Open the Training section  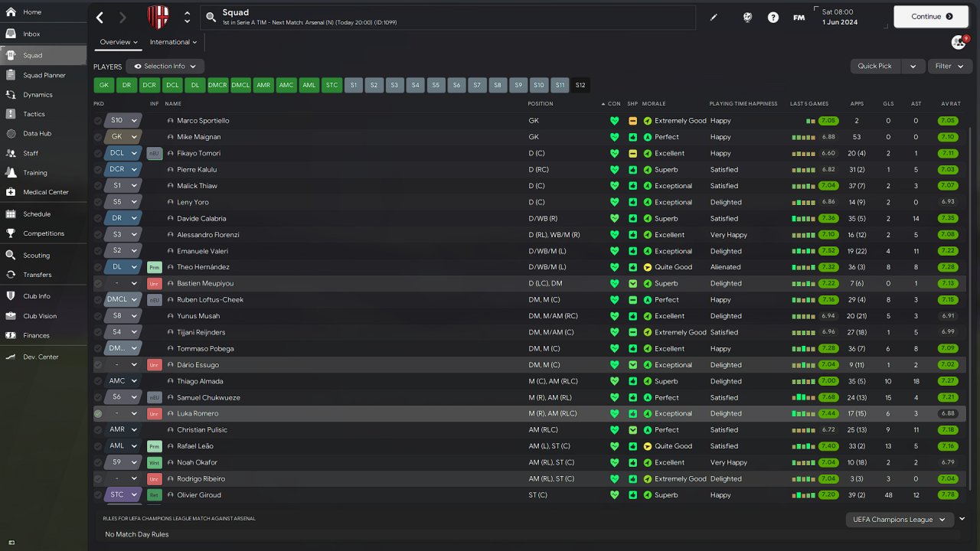click(x=43, y=173)
